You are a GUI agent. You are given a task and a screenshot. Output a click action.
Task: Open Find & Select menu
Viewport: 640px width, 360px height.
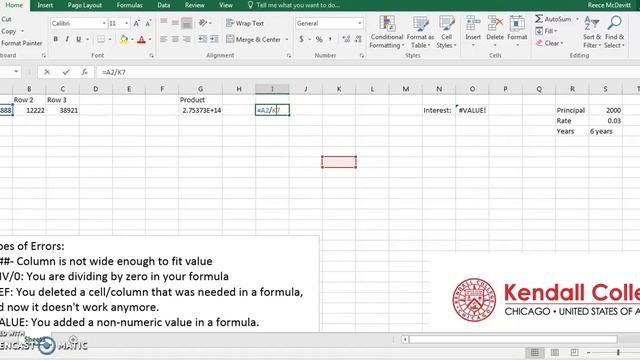[x=614, y=32]
